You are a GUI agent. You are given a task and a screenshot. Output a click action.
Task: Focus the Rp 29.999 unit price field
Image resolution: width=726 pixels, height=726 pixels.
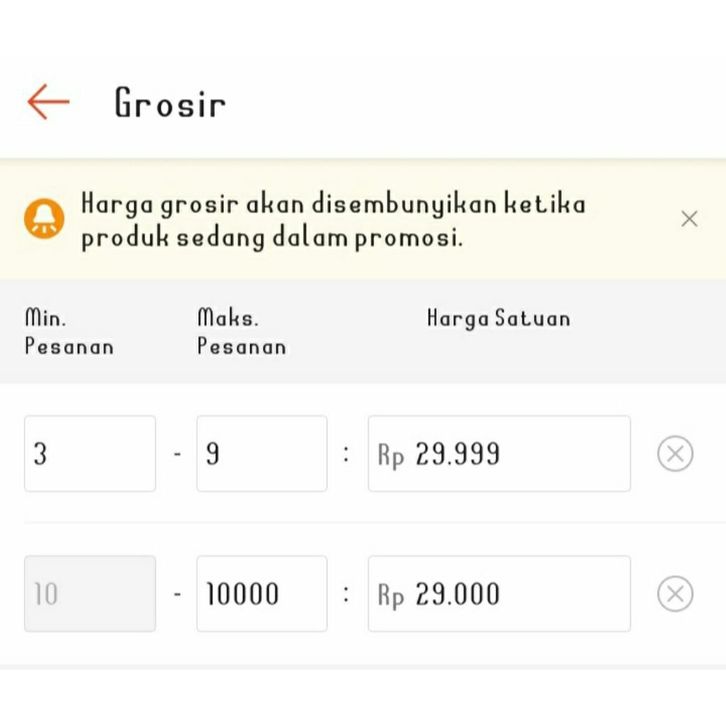pyautogui.click(x=499, y=454)
